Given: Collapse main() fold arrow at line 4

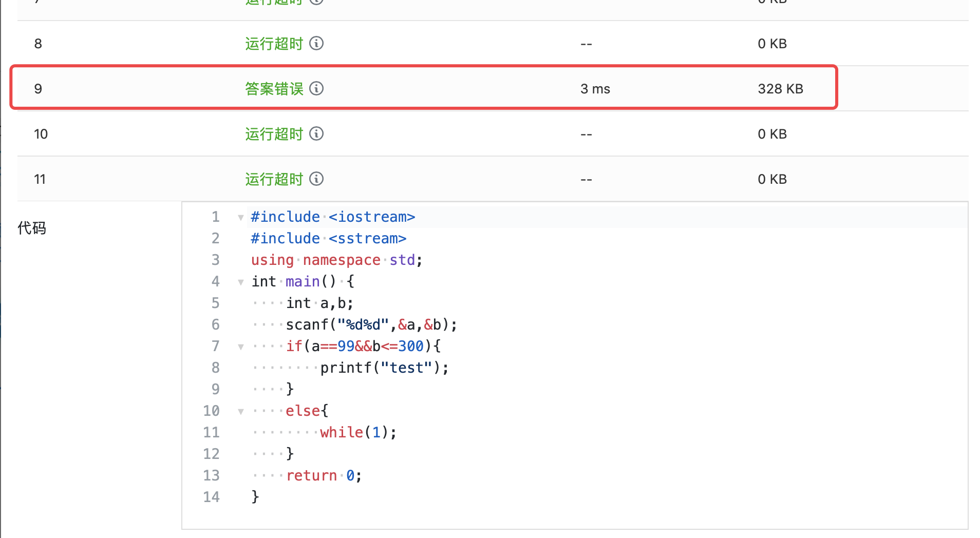Looking at the screenshot, I should (240, 282).
